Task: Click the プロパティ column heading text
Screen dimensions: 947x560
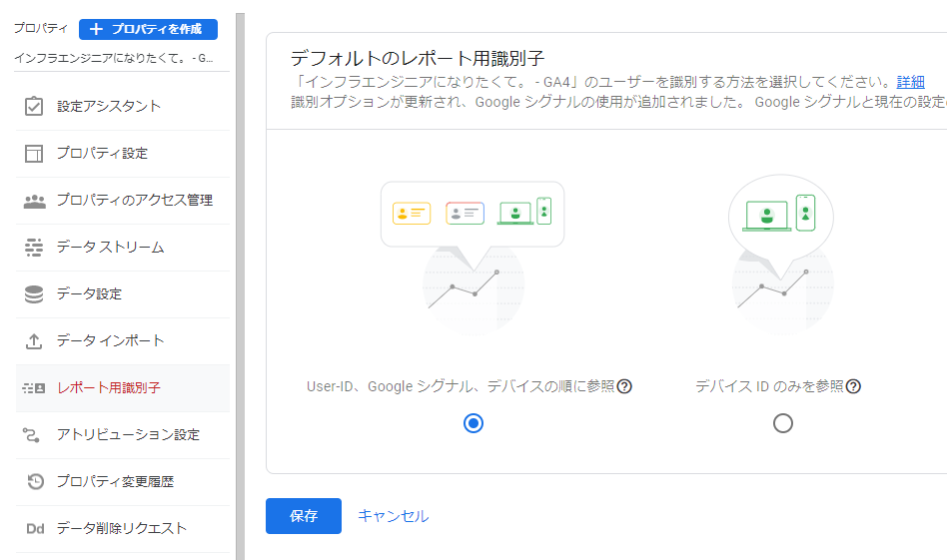Action: (41, 28)
